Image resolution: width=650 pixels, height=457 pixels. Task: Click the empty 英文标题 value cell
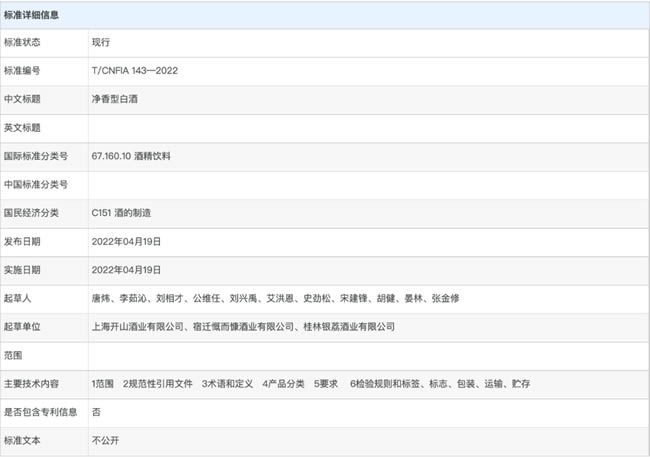click(369, 129)
